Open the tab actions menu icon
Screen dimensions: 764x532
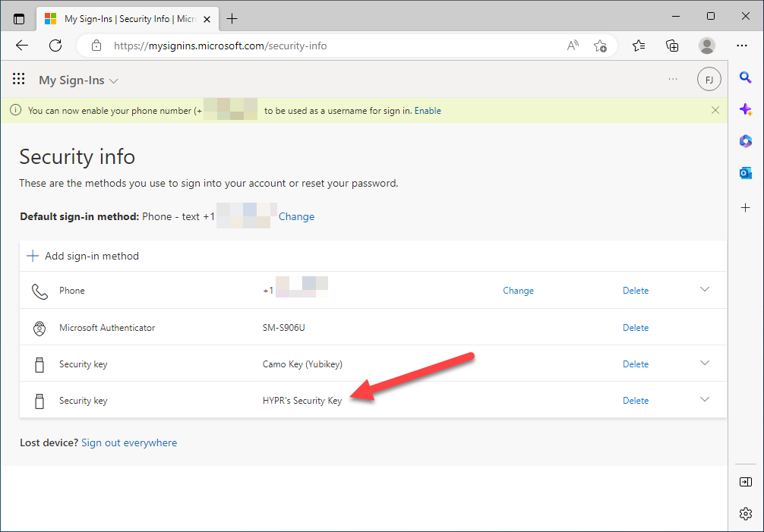click(18, 19)
